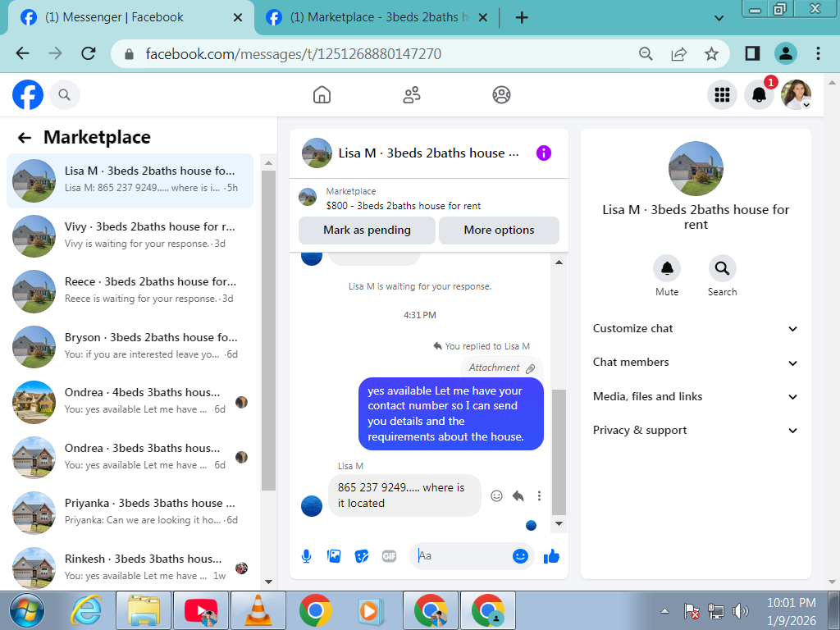The width and height of the screenshot is (840, 630).
Task: Open Chrome's three-dot menu
Action: pos(818,53)
